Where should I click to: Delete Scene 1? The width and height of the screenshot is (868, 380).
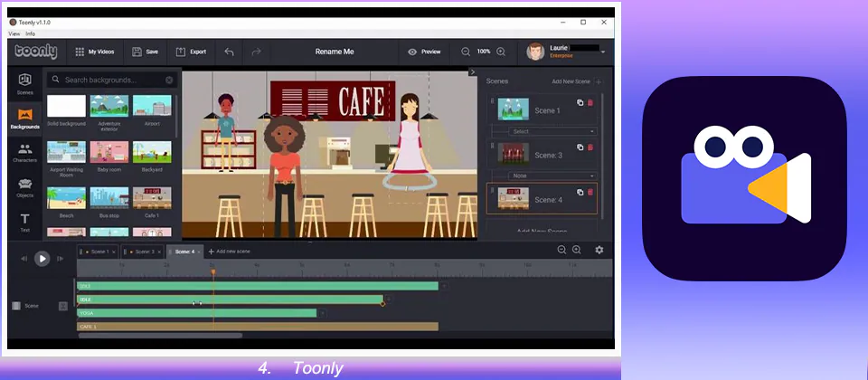pos(590,102)
